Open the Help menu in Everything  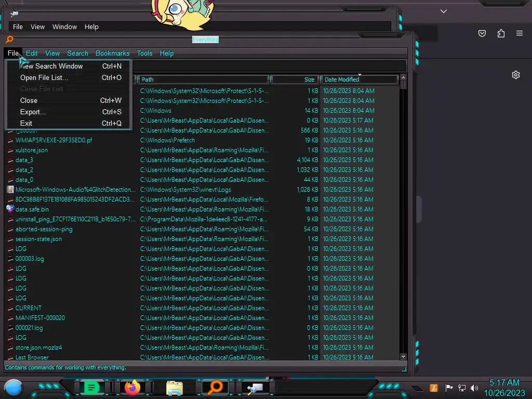[167, 54]
